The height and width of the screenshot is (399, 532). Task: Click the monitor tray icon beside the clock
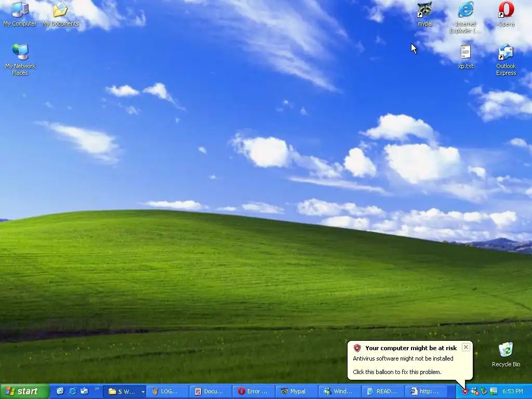(x=494, y=392)
